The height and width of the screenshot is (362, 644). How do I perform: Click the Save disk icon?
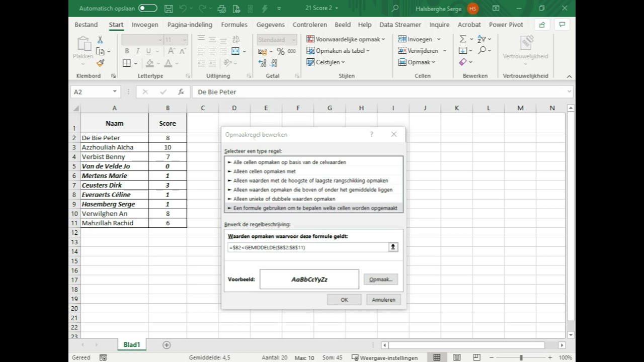[169, 9]
